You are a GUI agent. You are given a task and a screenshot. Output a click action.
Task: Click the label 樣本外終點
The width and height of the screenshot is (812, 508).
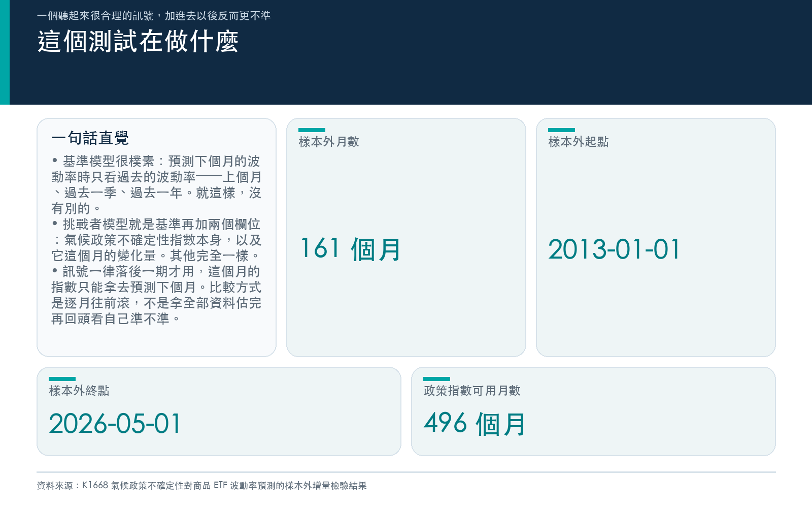pos(79,391)
